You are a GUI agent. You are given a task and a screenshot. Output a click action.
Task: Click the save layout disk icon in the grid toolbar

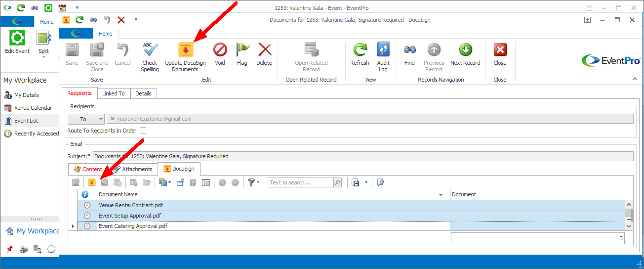coord(355,182)
